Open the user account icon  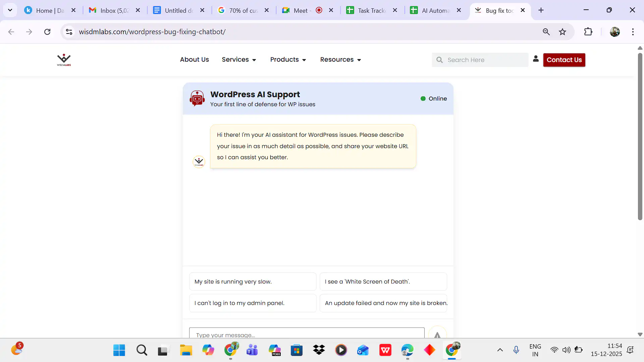536,59
